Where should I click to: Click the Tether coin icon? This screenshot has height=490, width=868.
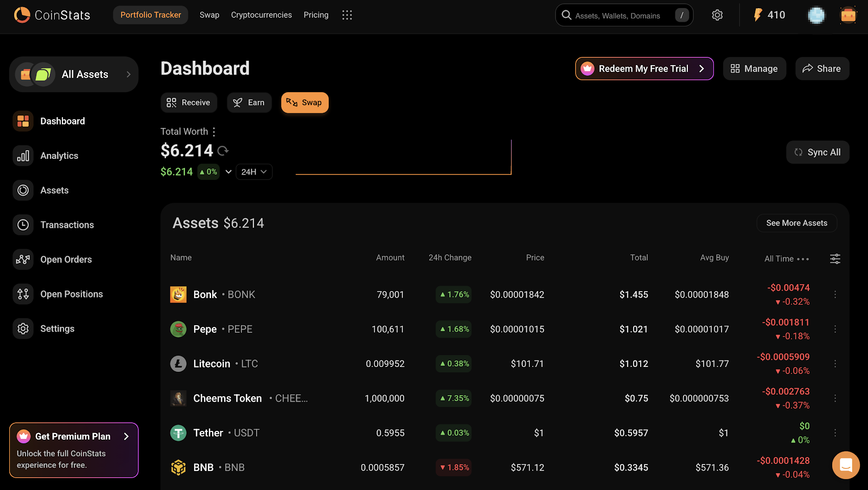point(178,433)
